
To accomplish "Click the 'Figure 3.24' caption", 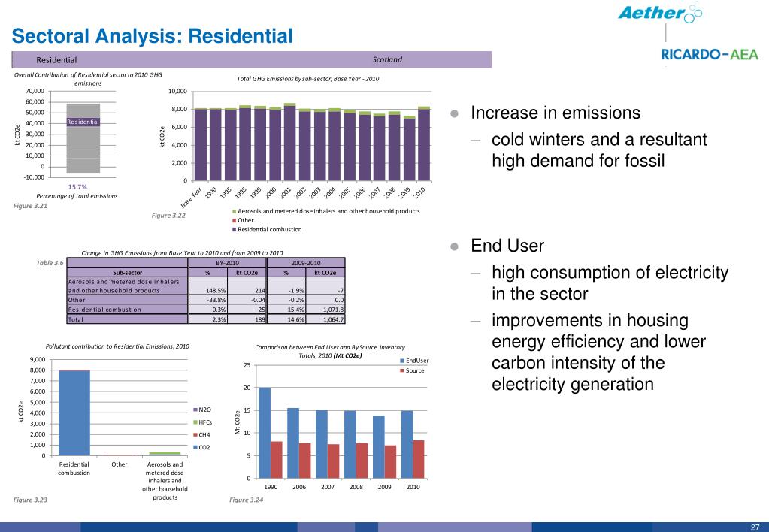I will (247, 500).
